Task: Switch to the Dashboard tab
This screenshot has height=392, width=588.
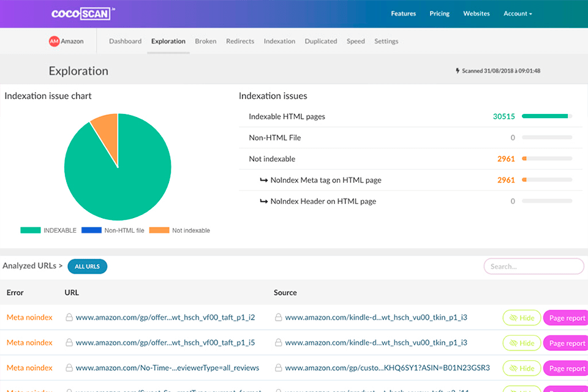Action: [x=125, y=41]
